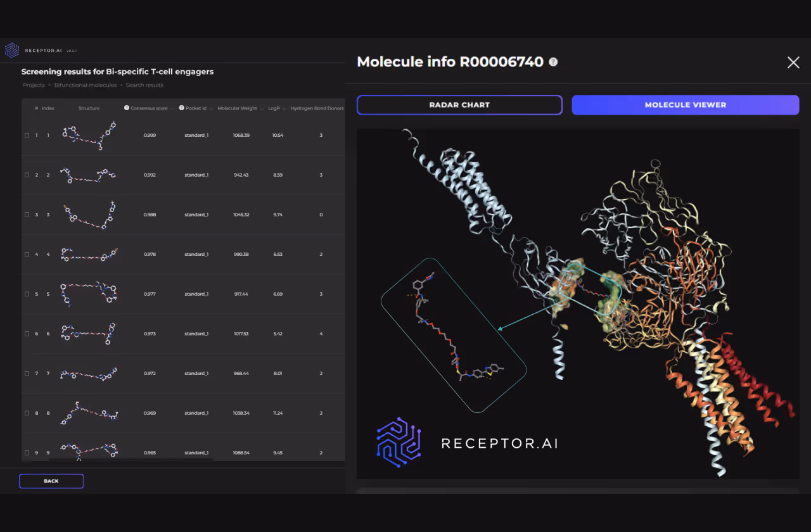Click LogP value 10.54

coord(278,136)
